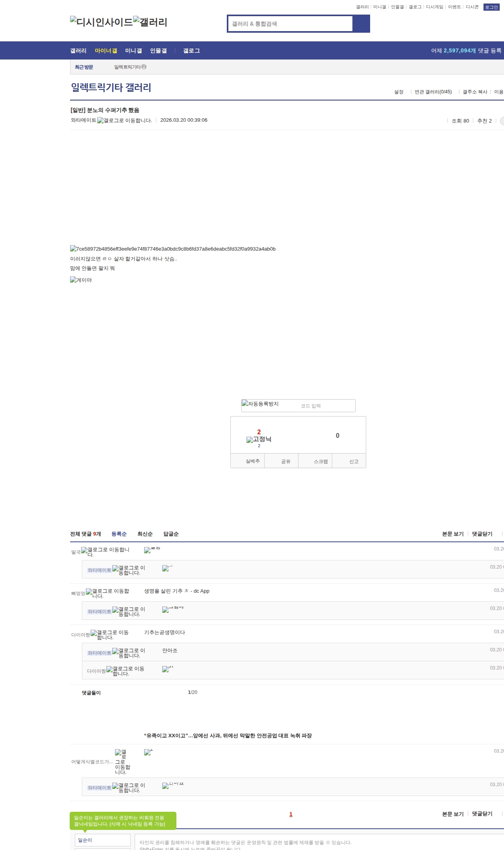Focus the 일순이 nickname field
The image size is (504, 850).
point(103,840)
